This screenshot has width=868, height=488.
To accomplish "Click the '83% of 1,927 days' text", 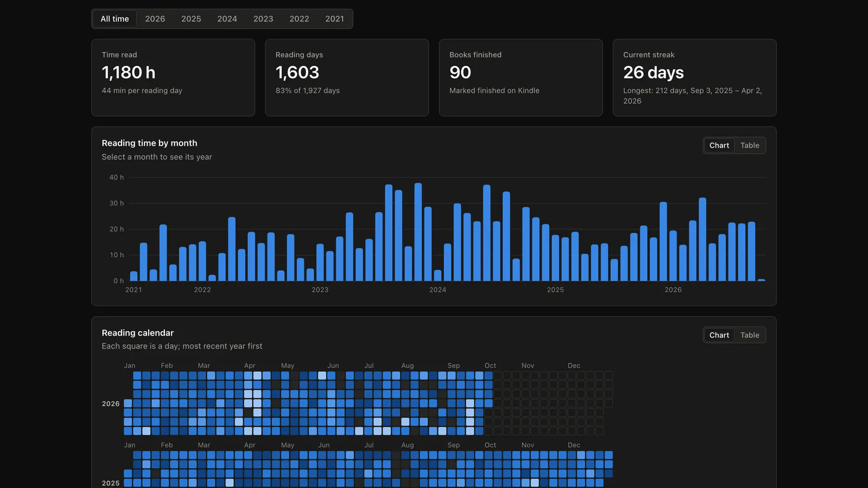I will pos(308,91).
